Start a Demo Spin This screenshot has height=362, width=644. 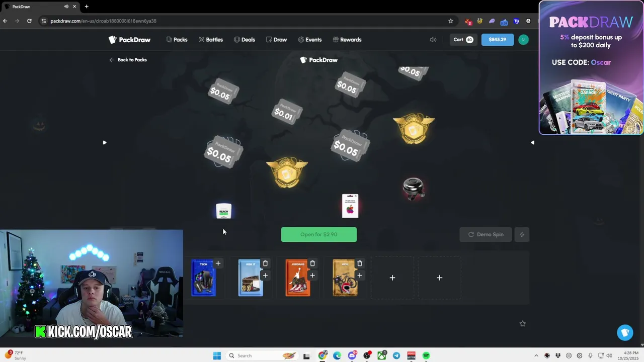click(x=486, y=234)
